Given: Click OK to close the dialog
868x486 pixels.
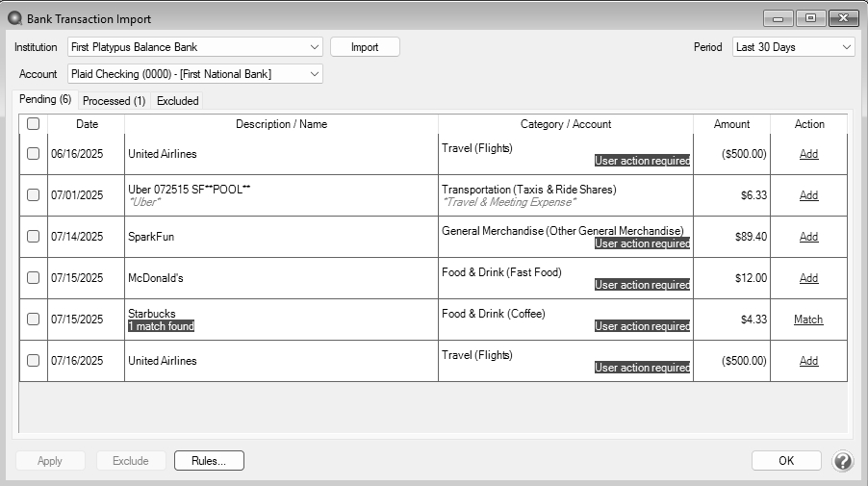Looking at the screenshot, I should point(786,461).
